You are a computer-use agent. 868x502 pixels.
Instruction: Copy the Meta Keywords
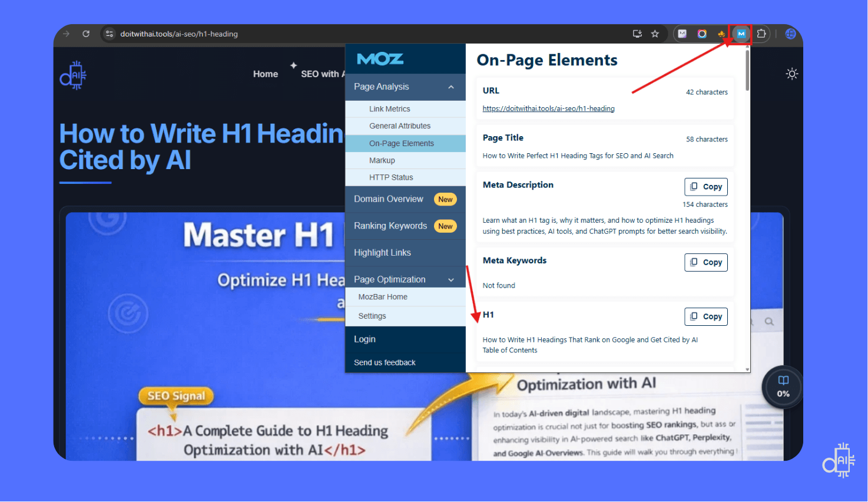(x=706, y=262)
